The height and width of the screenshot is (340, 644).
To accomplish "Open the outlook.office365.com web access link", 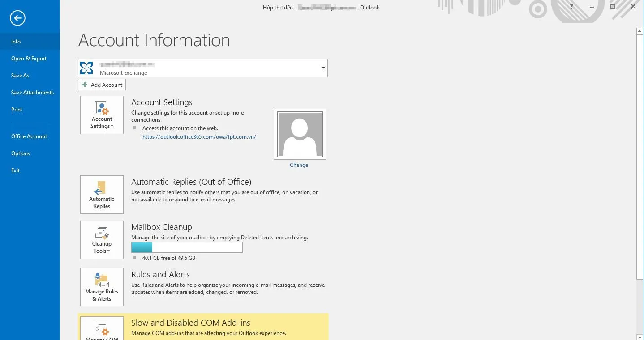I will pyautogui.click(x=199, y=137).
